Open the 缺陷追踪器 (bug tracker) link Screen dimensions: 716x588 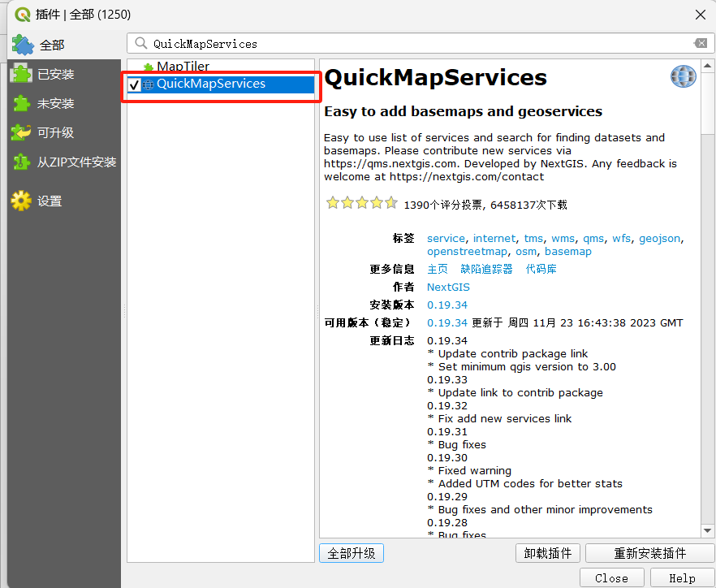click(486, 269)
